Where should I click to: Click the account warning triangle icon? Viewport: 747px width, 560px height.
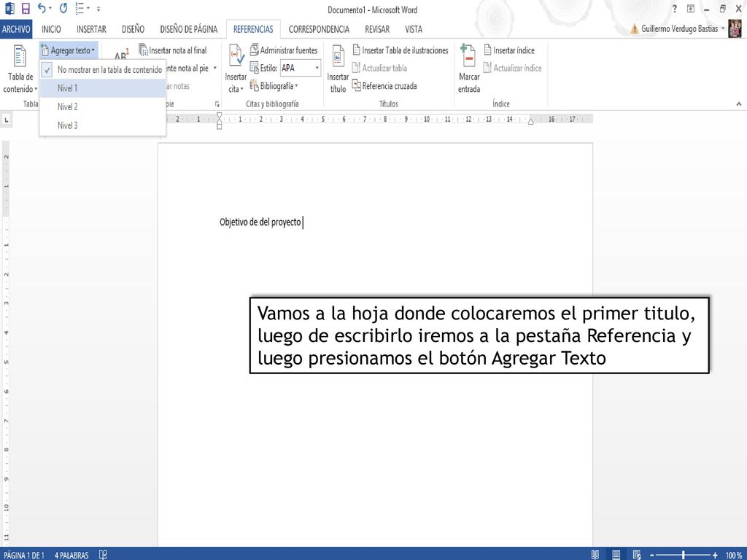(x=634, y=29)
